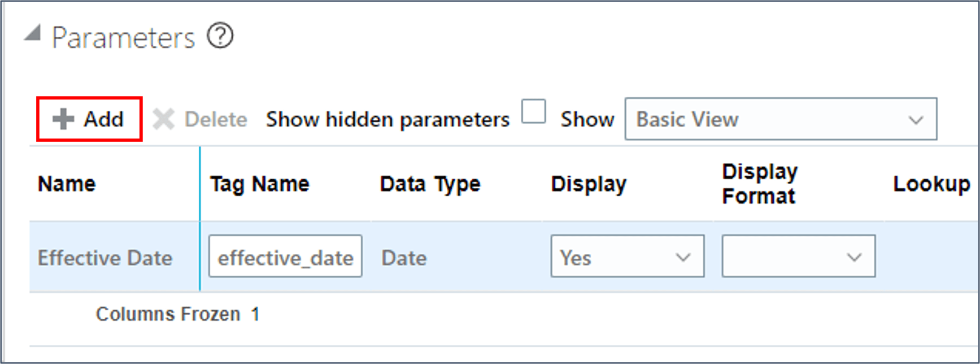Click the Columns Frozen label

tap(166, 313)
